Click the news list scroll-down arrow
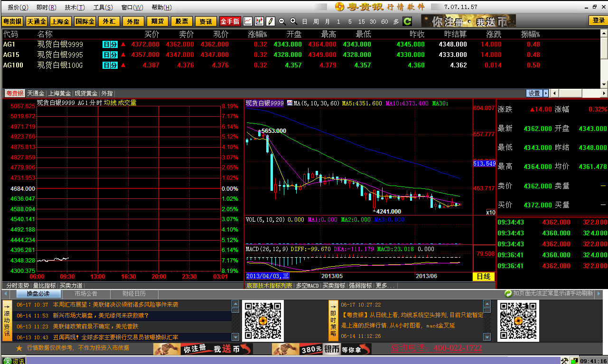The width and height of the screenshot is (608, 364). coord(235,337)
